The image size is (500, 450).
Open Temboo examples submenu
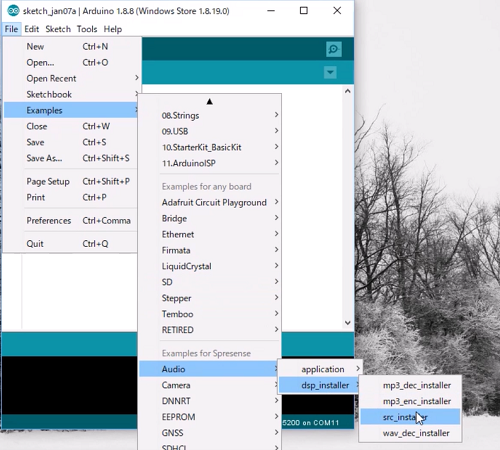click(210, 314)
